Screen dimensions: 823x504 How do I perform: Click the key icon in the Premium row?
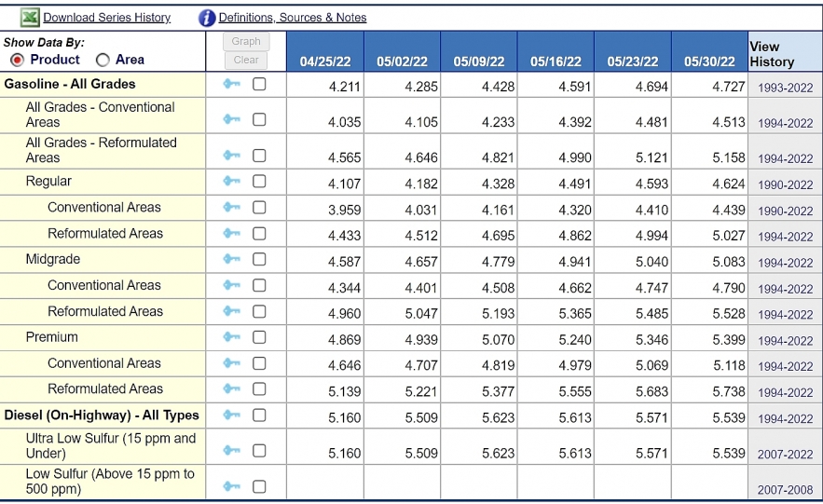(232, 337)
